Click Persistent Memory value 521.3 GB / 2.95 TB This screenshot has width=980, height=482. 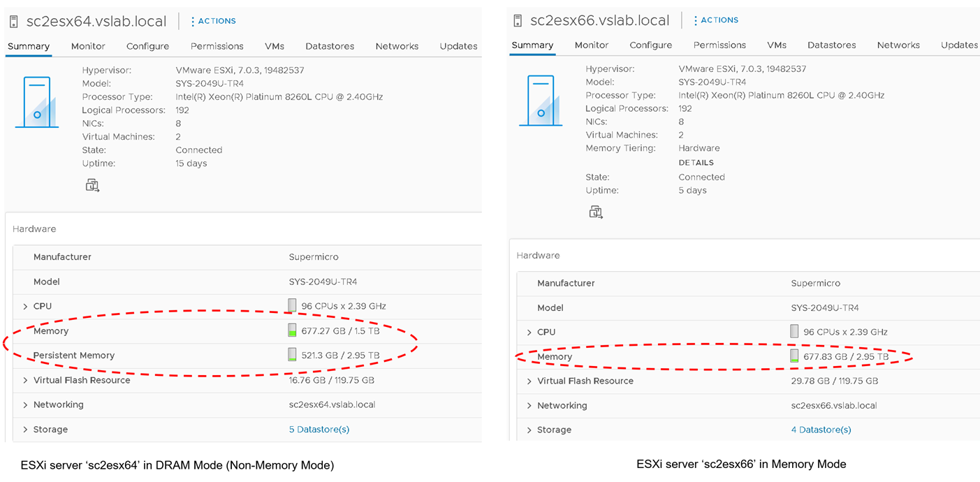point(342,356)
